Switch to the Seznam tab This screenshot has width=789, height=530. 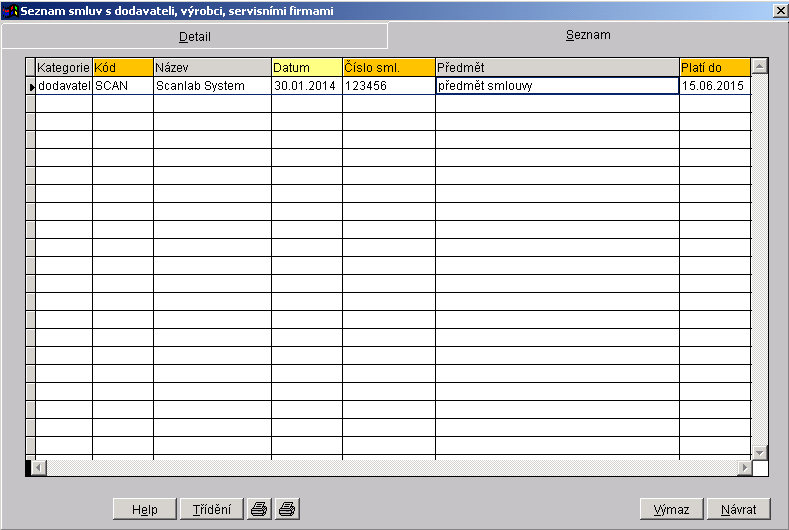click(587, 35)
